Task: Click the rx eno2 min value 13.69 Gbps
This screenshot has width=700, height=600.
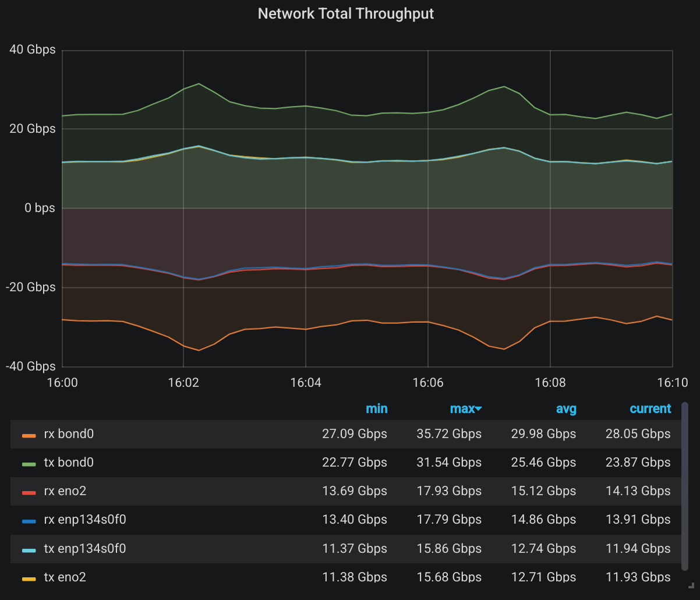Action: (x=355, y=491)
